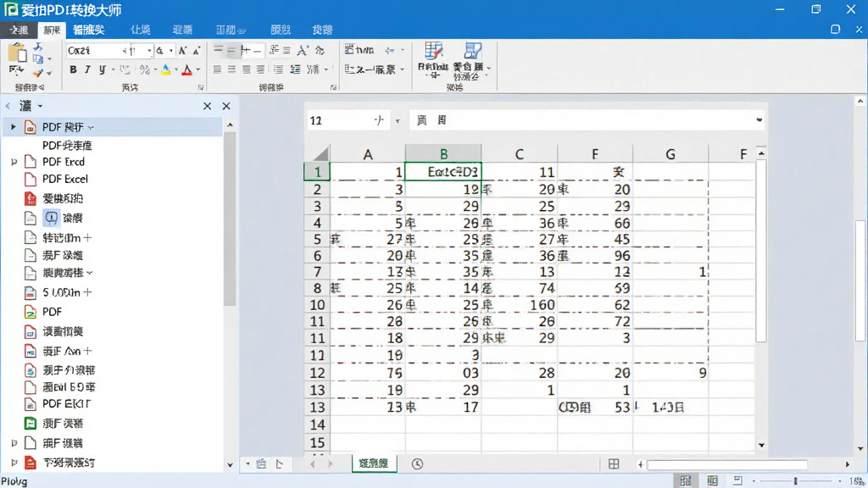
Task: Click the first ribbon tab on the left
Action: tap(19, 30)
